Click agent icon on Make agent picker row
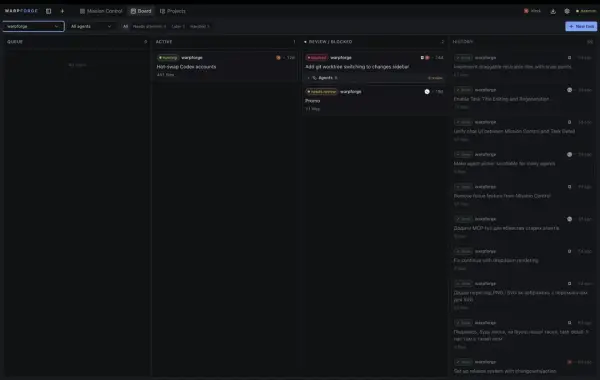Viewport: 600px width, 380px height. (x=569, y=155)
